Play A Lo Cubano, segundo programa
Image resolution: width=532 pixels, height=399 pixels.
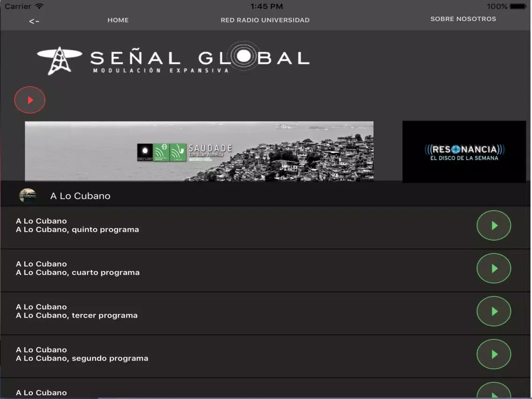tap(494, 354)
